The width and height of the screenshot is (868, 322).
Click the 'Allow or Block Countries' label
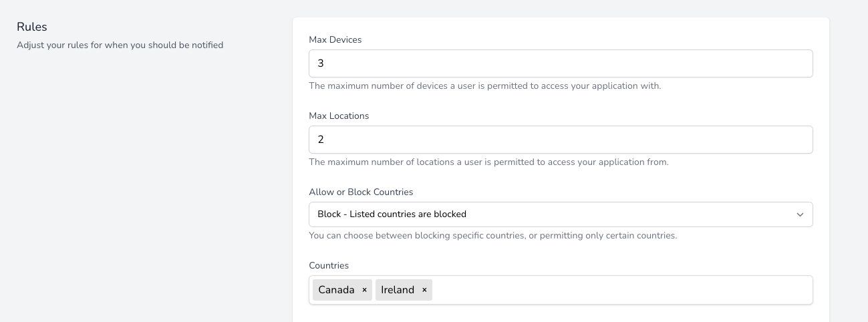361,192
